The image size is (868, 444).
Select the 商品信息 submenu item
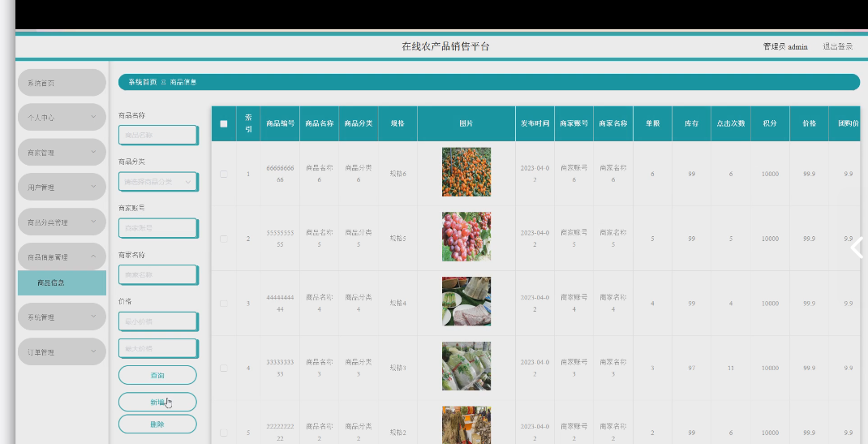(x=62, y=282)
